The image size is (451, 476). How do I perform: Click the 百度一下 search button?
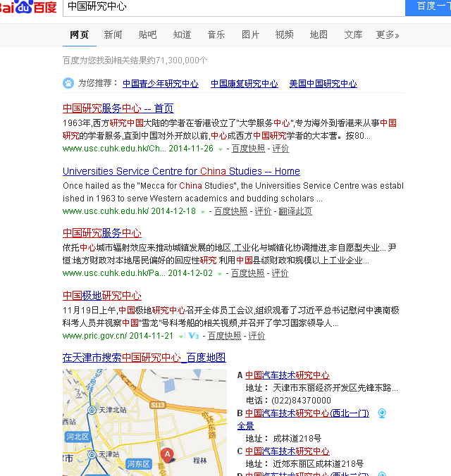[x=428, y=6]
